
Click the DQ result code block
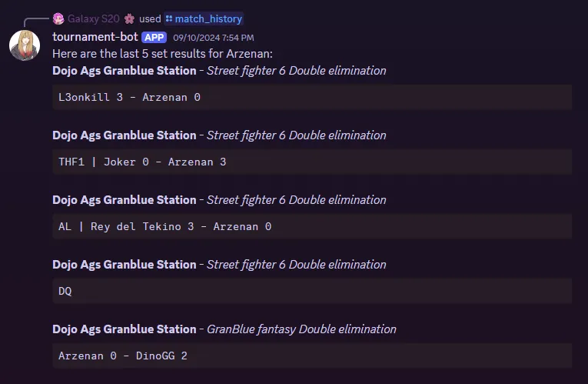click(x=312, y=291)
